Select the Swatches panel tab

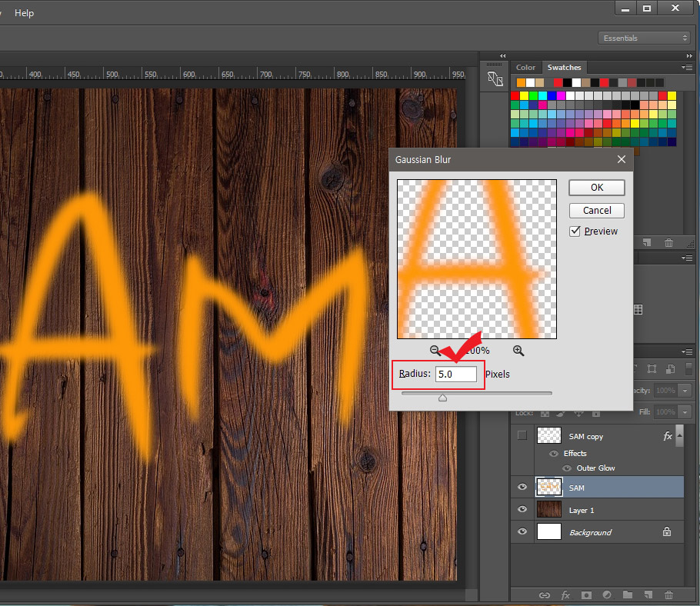coord(564,68)
